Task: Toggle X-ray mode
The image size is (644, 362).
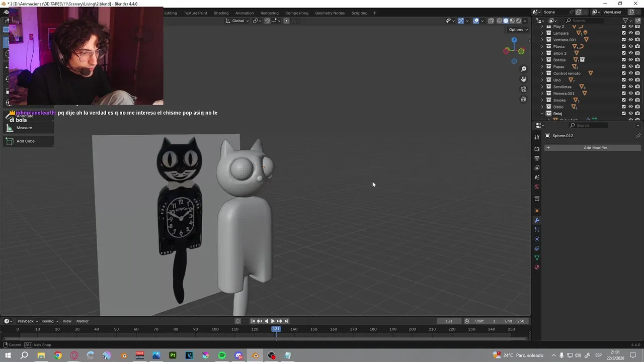Action: pos(491,21)
